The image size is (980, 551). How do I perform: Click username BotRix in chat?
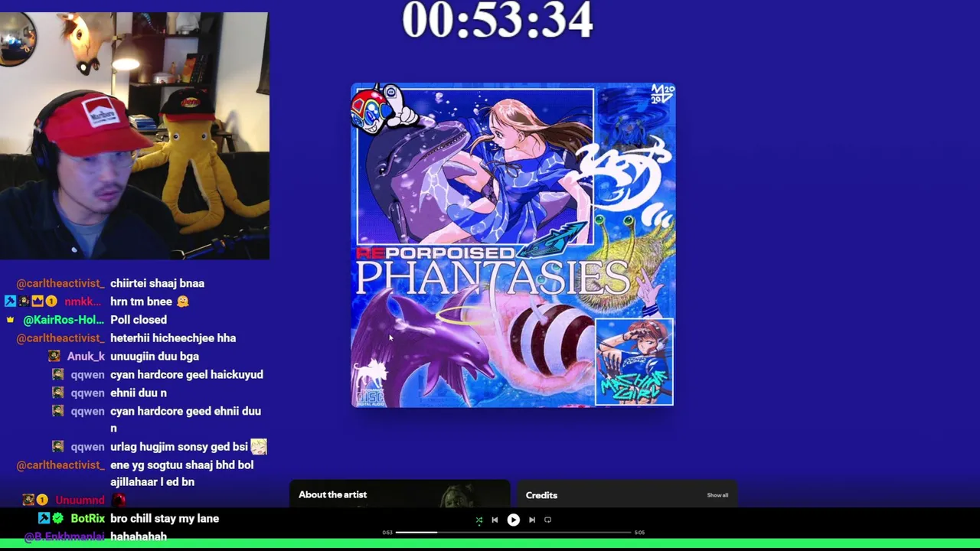[x=87, y=519]
